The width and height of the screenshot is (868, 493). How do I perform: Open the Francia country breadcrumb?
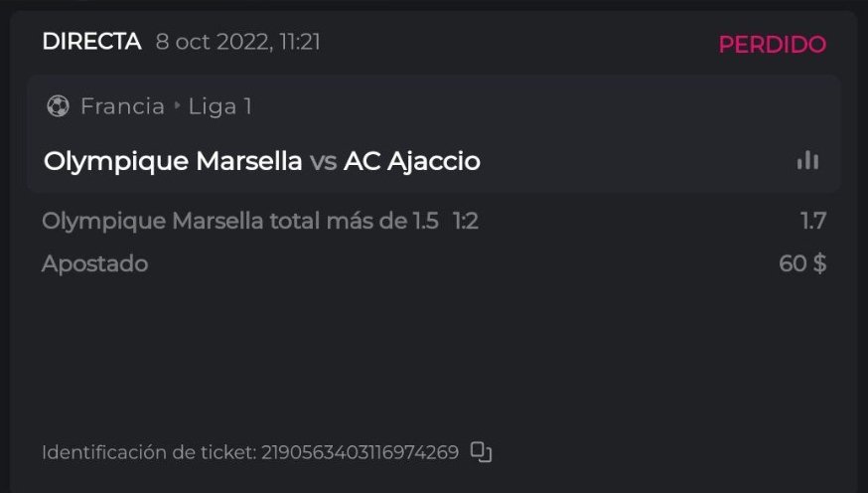[122, 106]
